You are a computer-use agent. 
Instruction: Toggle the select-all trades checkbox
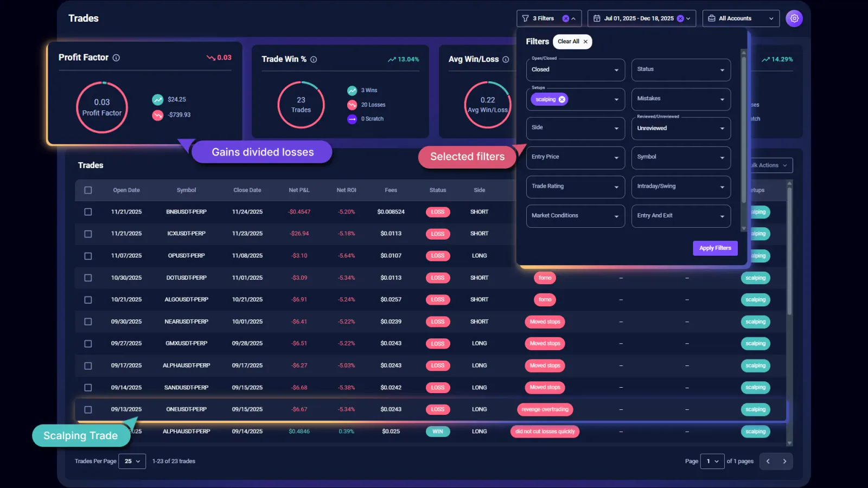[x=88, y=190]
